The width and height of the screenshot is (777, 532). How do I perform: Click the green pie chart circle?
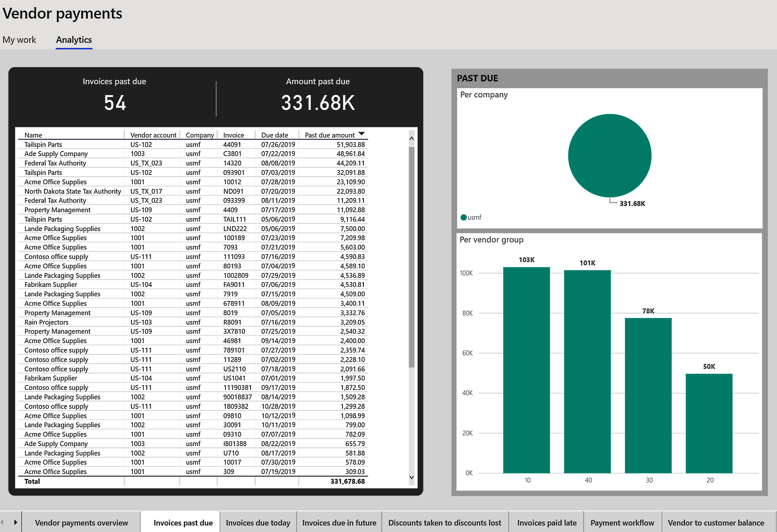(x=609, y=156)
